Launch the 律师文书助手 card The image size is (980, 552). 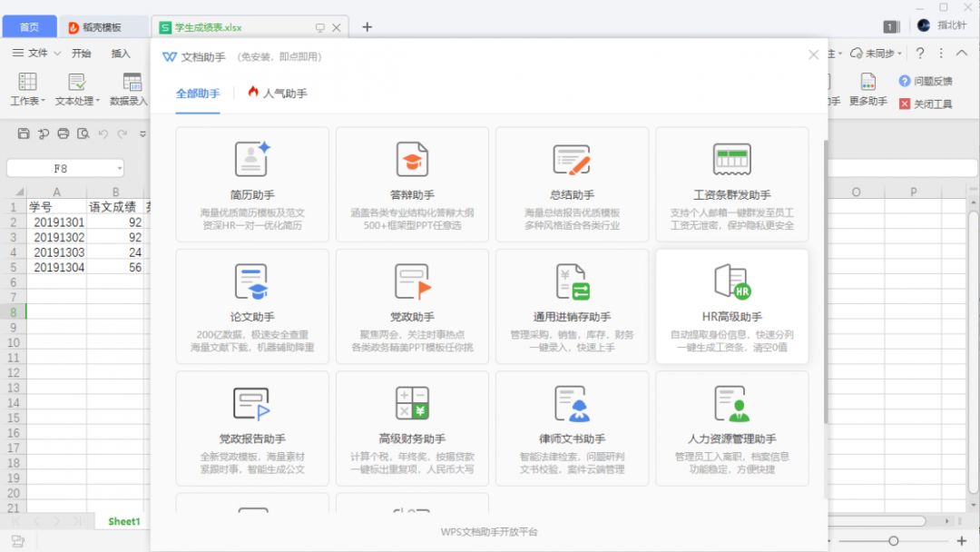pos(572,429)
